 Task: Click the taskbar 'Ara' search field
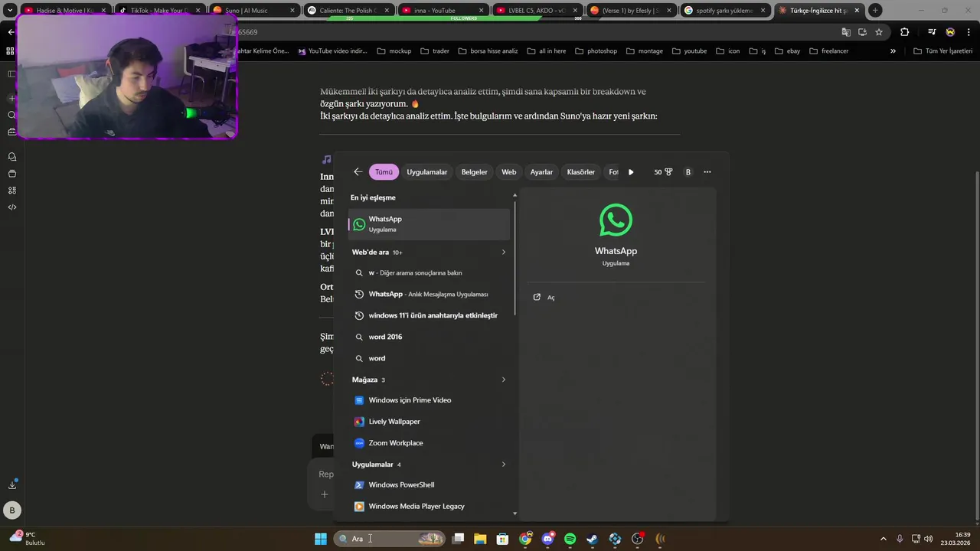[x=390, y=539]
